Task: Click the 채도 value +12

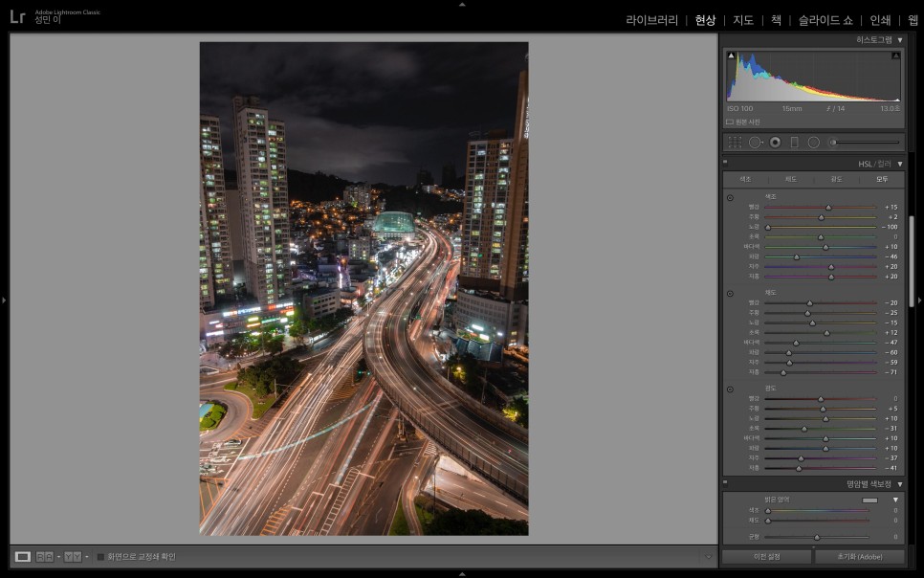Action: (891, 333)
